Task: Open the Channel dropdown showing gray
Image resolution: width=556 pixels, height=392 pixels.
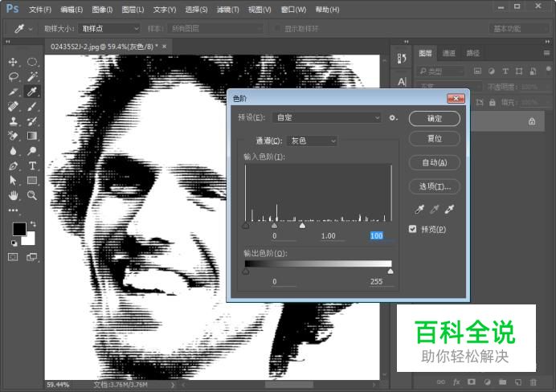Action: pos(312,141)
